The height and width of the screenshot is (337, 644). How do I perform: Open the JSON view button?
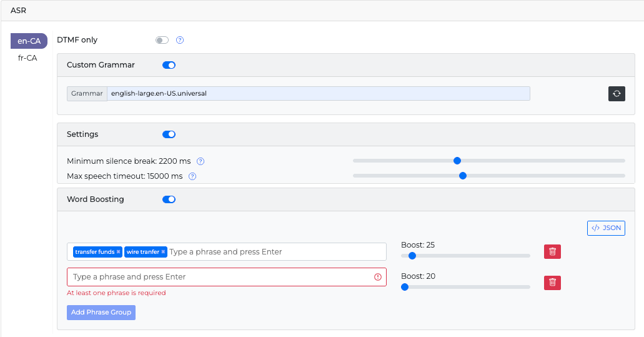pos(606,228)
